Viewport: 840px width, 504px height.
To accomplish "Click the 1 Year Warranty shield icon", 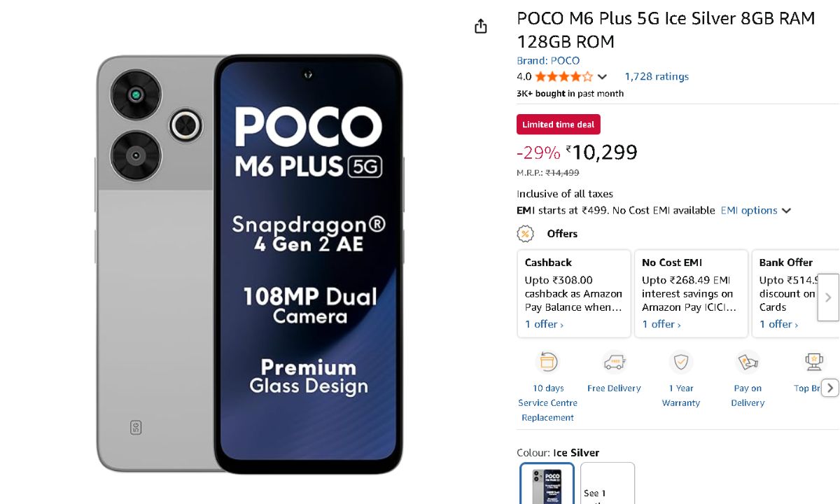I will click(x=680, y=362).
